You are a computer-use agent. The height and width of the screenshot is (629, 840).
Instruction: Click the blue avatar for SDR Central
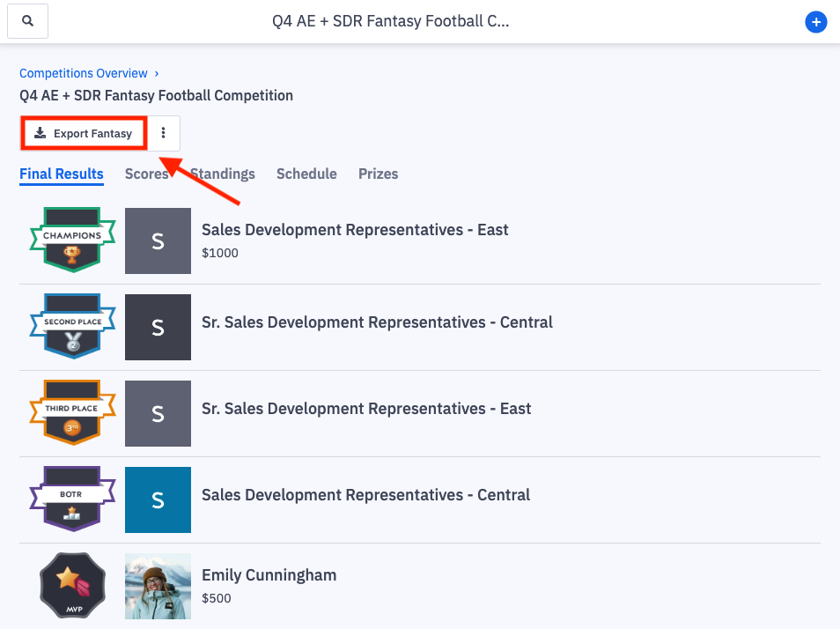[x=158, y=499]
